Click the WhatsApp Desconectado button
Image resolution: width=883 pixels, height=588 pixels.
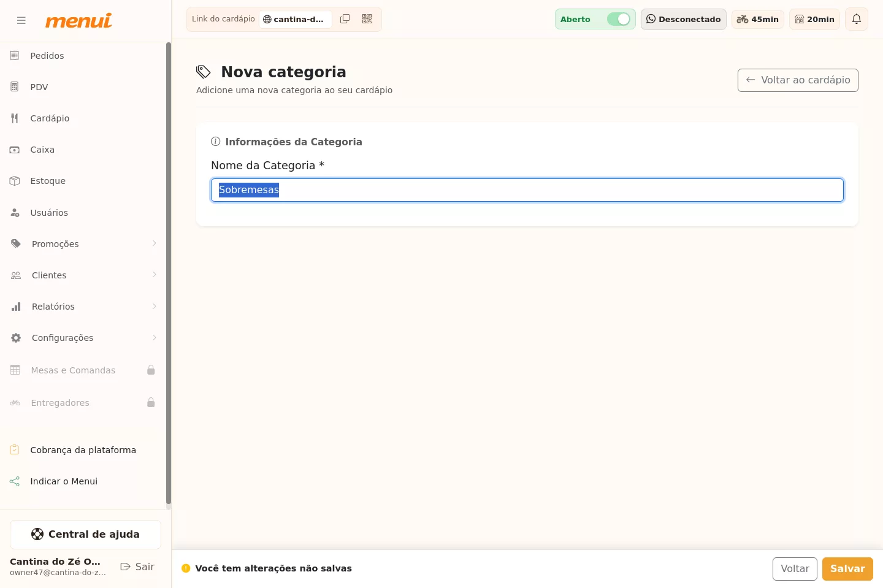tap(684, 19)
